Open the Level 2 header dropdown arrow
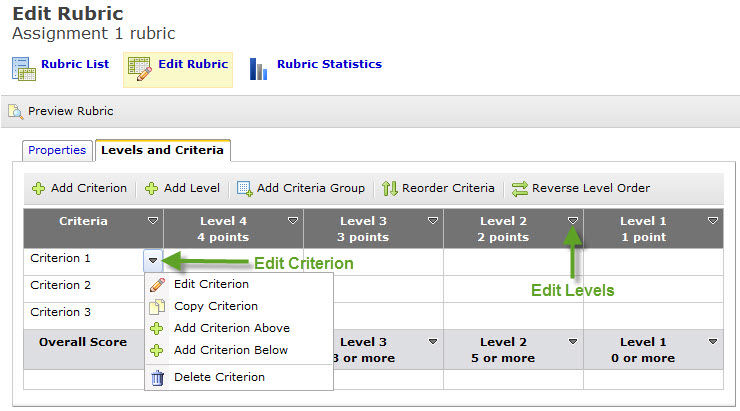This screenshot has height=411, width=740. click(573, 220)
